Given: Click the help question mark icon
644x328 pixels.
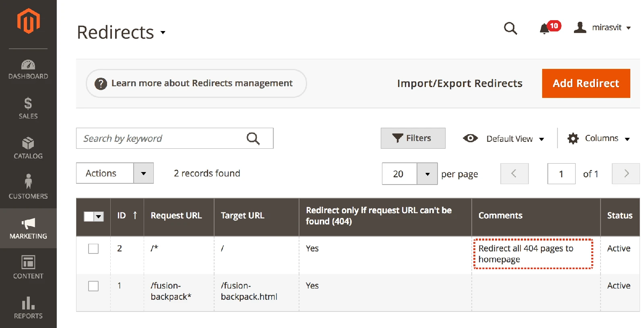Looking at the screenshot, I should coord(101,83).
